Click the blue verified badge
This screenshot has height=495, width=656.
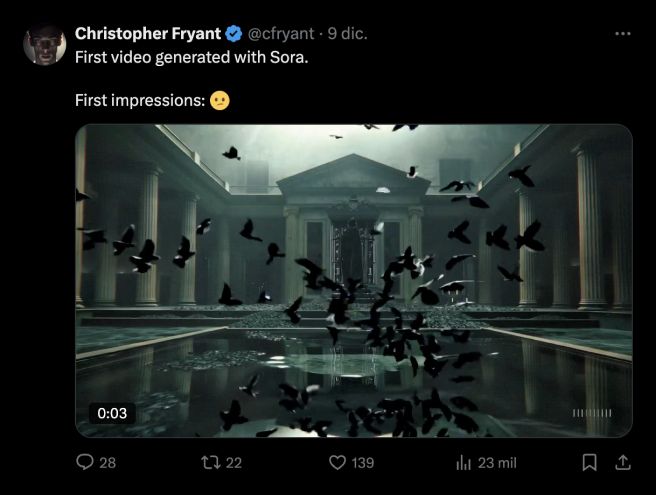pos(234,33)
